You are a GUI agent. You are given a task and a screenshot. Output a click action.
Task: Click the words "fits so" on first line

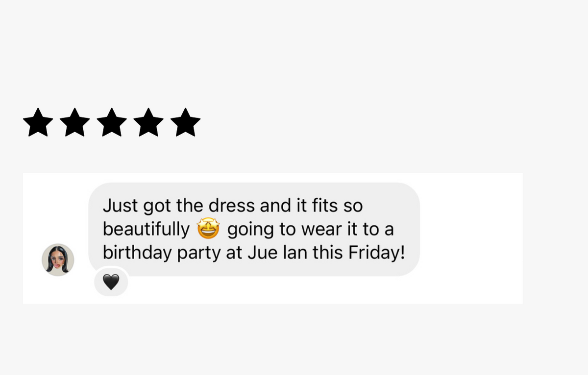tap(337, 206)
